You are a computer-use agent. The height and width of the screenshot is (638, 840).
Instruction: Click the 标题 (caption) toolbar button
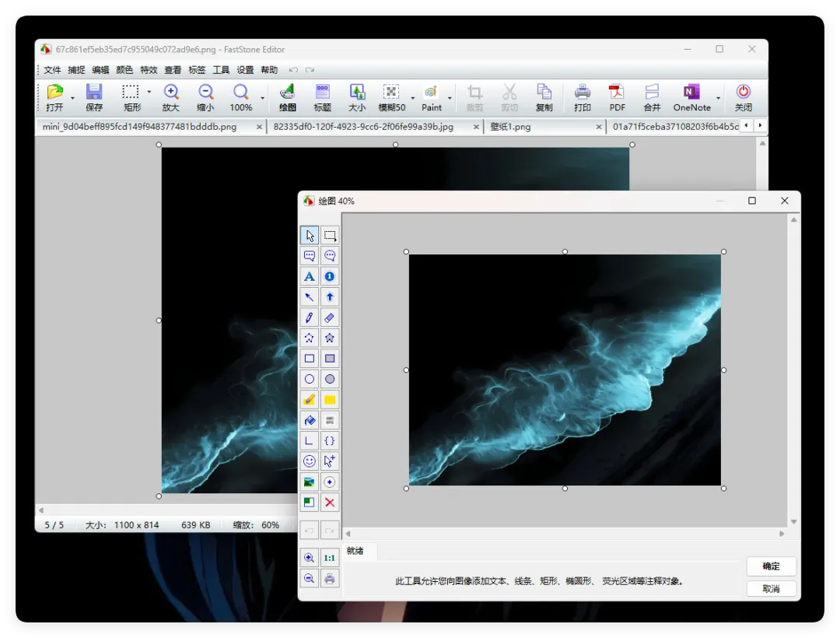point(322,98)
